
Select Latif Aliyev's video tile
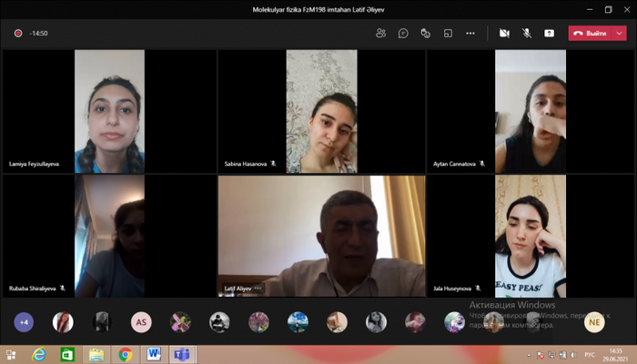[x=321, y=236]
